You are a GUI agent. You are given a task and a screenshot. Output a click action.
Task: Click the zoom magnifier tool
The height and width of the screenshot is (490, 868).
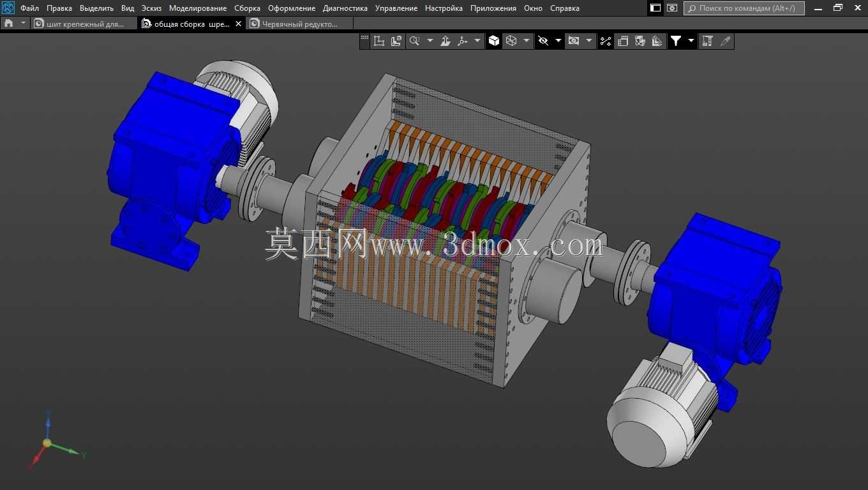pos(414,41)
